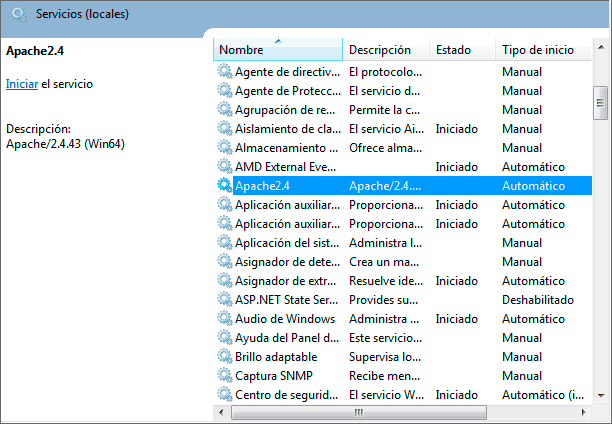Click Resuelve ide... description cell
The image size is (612, 424).
coord(386,281)
